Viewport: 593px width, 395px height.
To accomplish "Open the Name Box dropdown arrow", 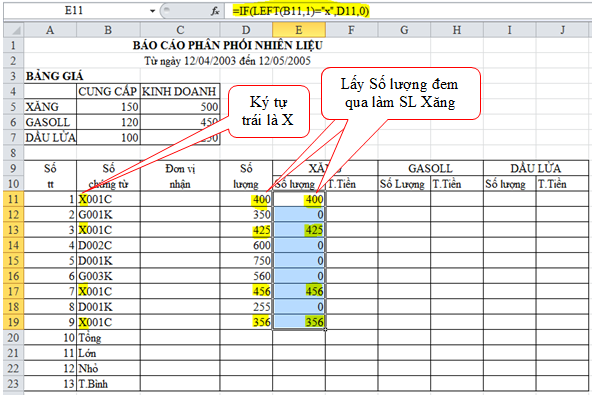I will [x=152, y=11].
